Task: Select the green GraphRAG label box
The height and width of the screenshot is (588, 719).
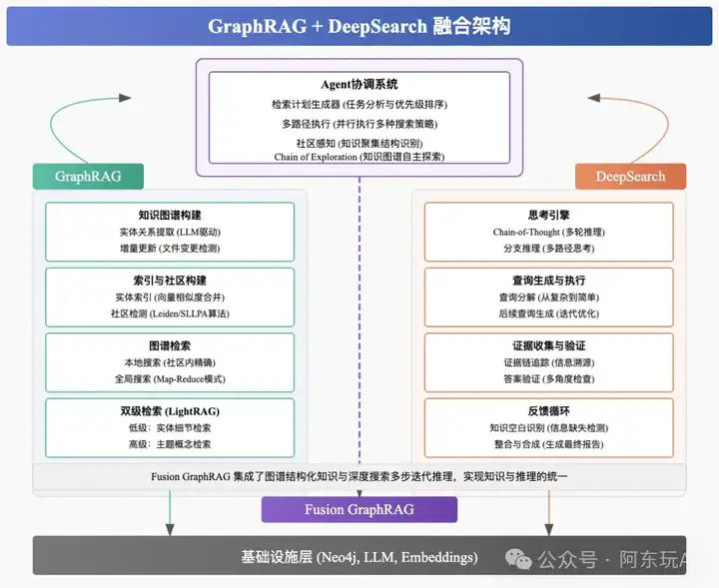Action: point(88,177)
